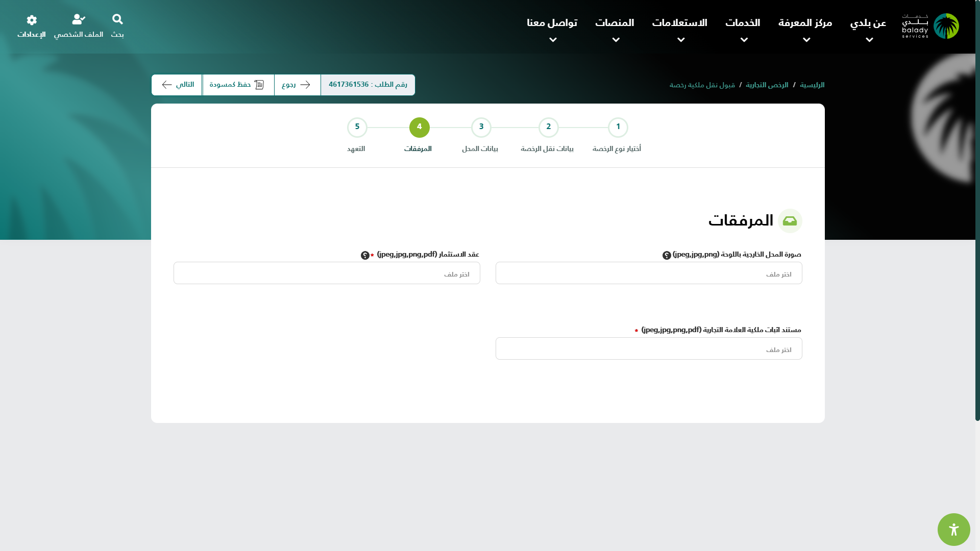Click the رجوع back button

[297, 85]
